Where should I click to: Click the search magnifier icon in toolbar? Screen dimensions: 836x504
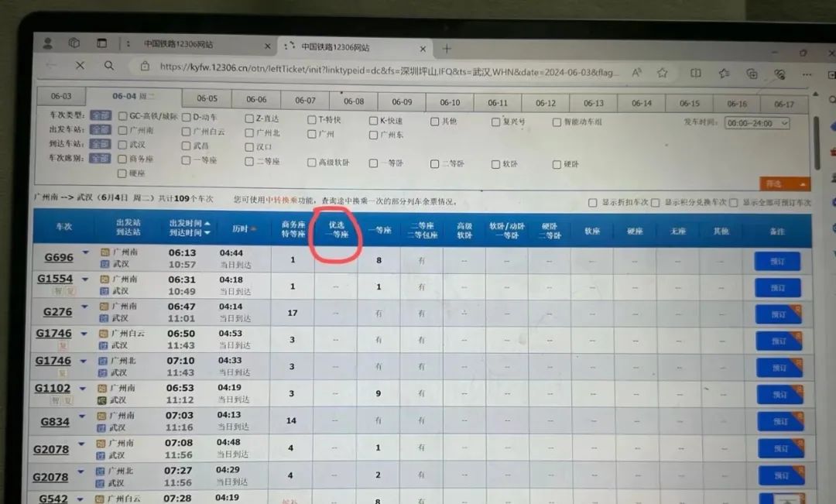109,65
